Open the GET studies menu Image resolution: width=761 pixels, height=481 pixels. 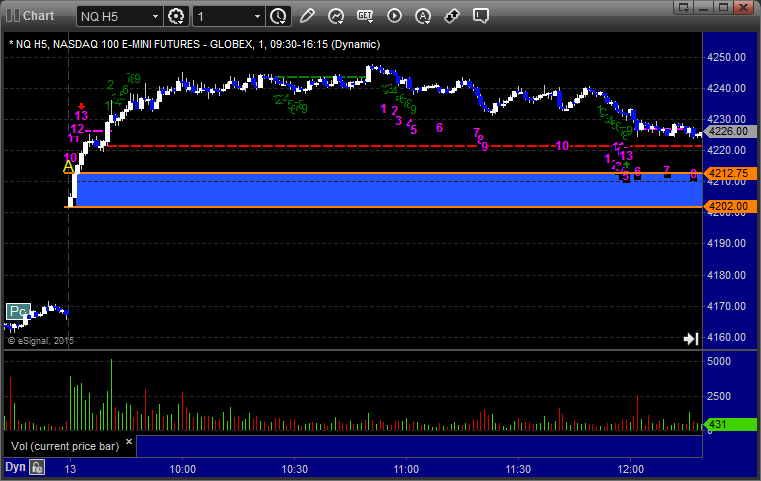point(365,16)
